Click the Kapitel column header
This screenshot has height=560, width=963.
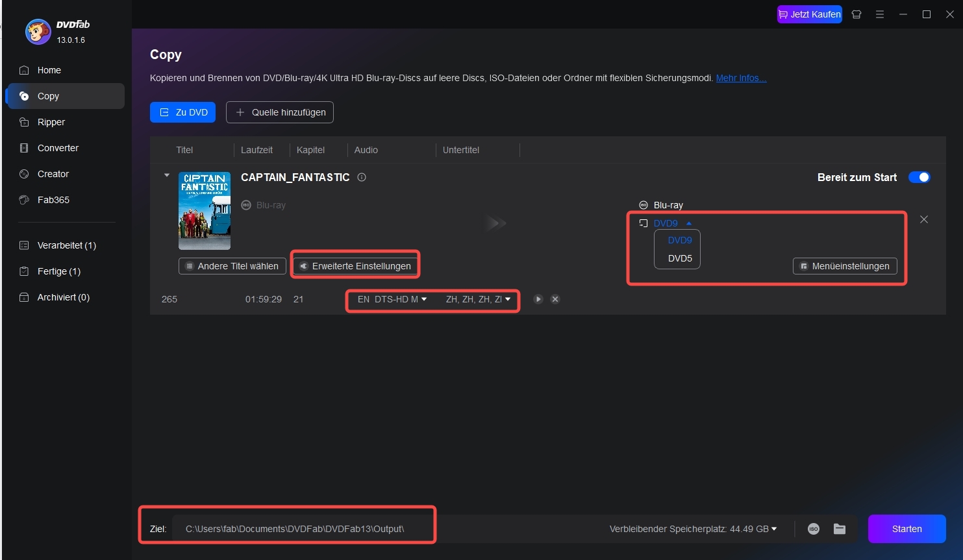310,150
